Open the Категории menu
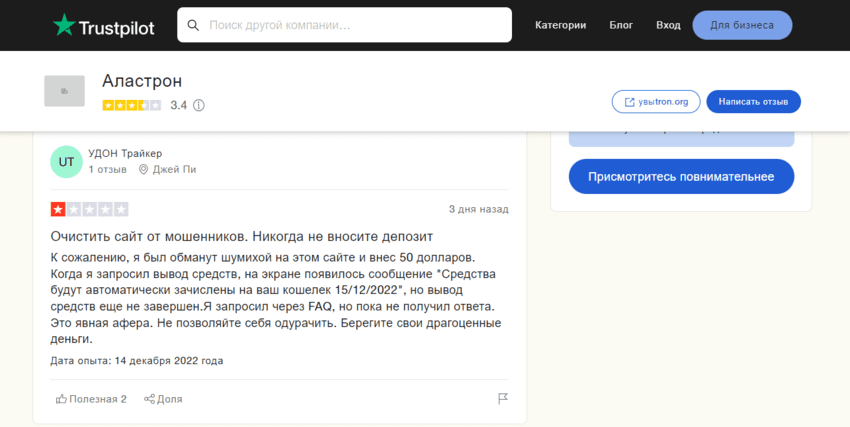This screenshot has width=850, height=427. coord(560,25)
